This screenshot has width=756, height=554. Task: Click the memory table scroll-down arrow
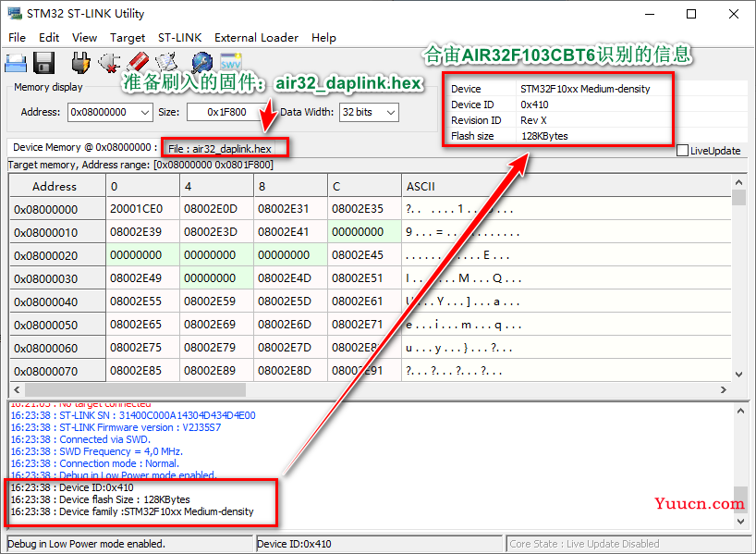tap(738, 374)
